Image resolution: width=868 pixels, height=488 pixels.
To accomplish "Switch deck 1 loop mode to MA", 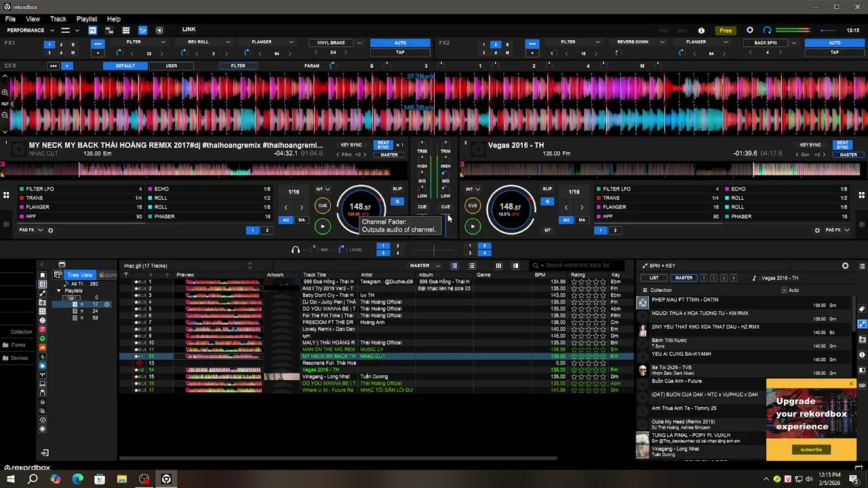I will coord(301,220).
